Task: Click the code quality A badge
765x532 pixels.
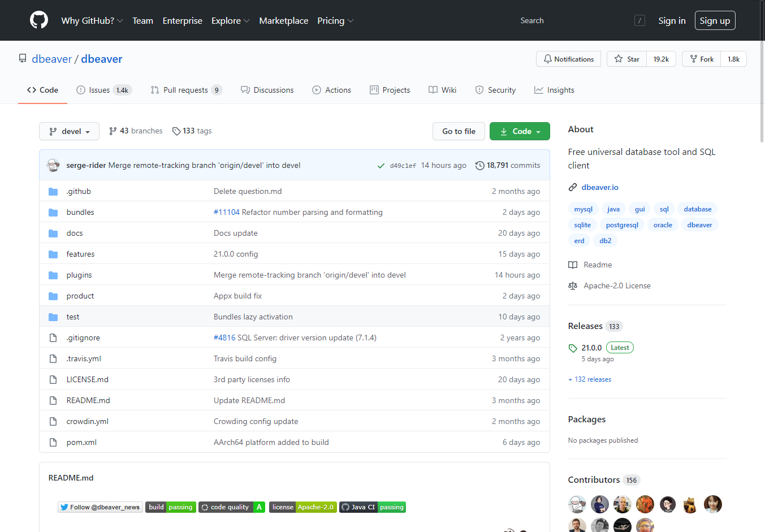Action: (x=232, y=507)
